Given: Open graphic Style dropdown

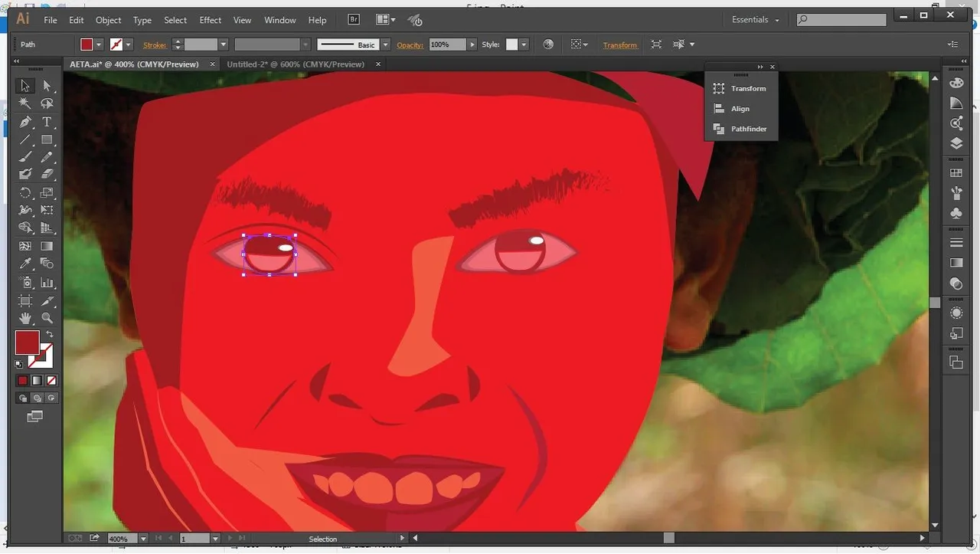Looking at the screenshot, I should point(524,44).
